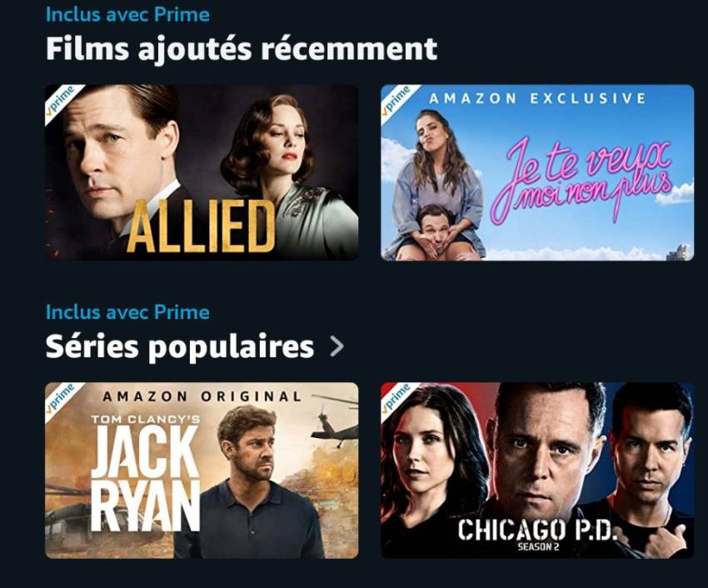Click the prime badge on Jack Ryan poster
The height and width of the screenshot is (588, 708).
[x=60, y=398]
